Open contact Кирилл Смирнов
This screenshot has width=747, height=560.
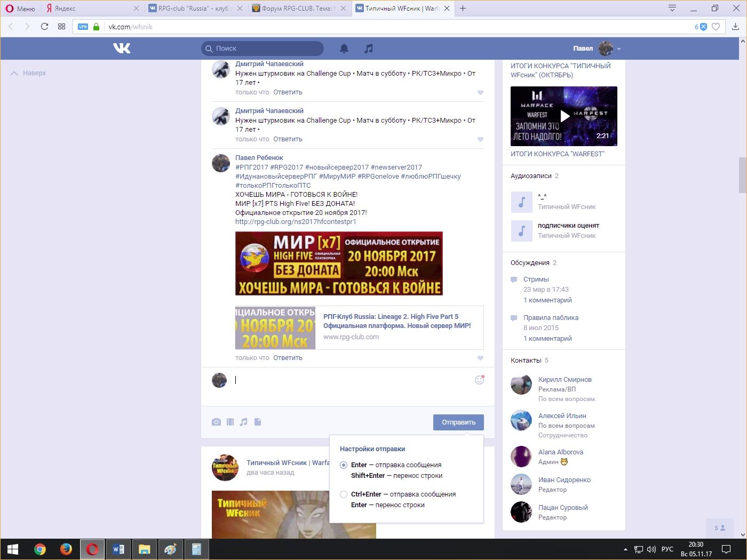click(565, 380)
